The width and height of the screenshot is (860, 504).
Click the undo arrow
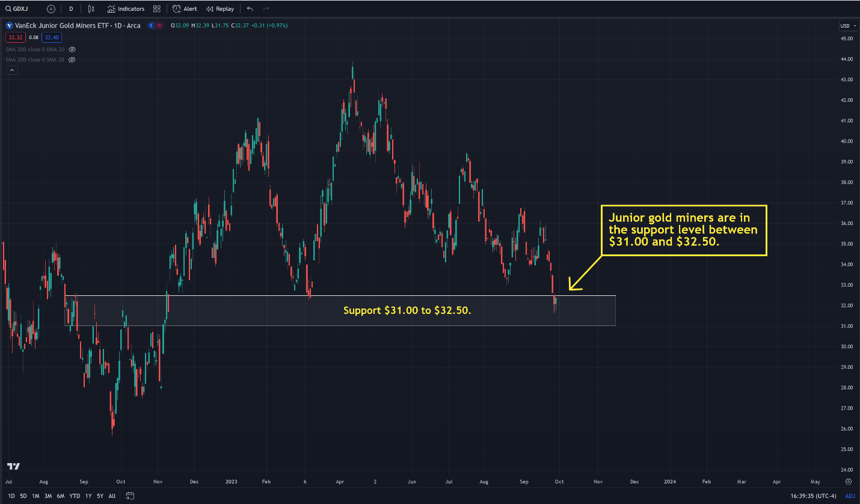pos(250,9)
